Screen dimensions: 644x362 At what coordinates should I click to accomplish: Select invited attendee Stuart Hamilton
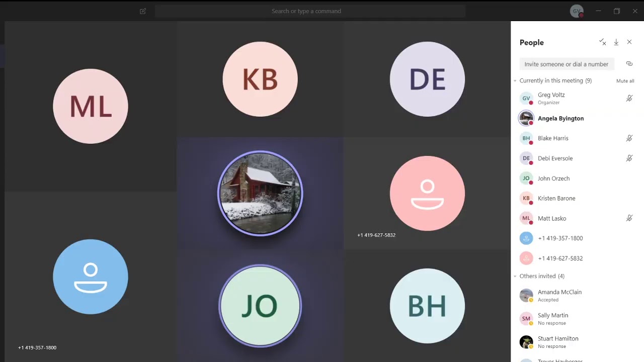[x=577, y=342]
